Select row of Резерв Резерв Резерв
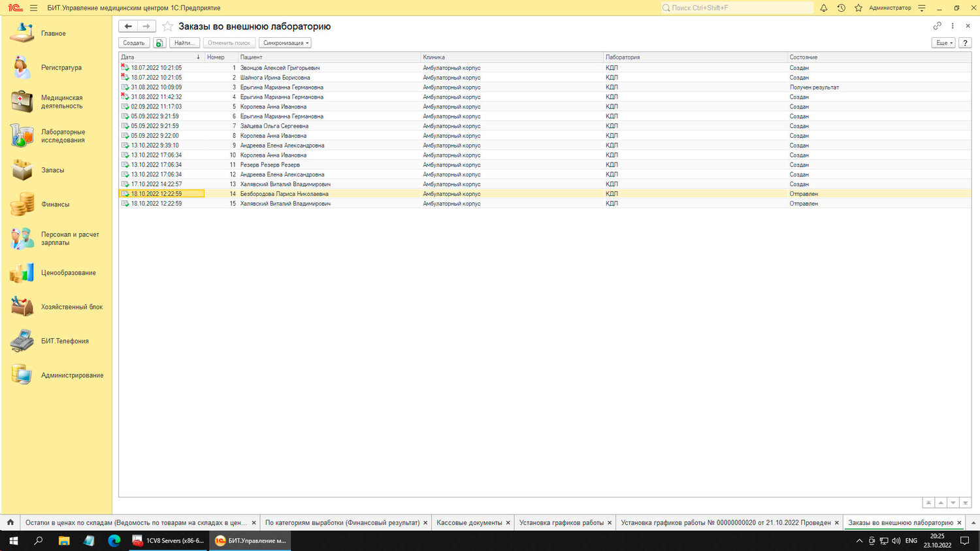The width and height of the screenshot is (980, 551). point(545,165)
